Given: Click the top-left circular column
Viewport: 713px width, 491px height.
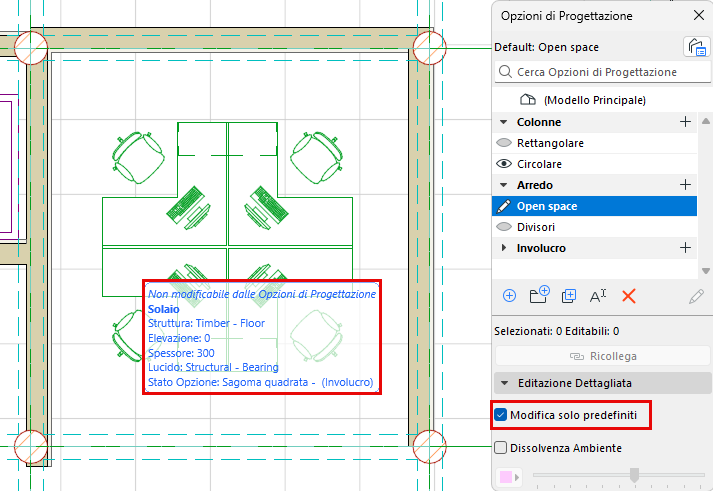Looking at the screenshot, I should (x=30, y=47).
